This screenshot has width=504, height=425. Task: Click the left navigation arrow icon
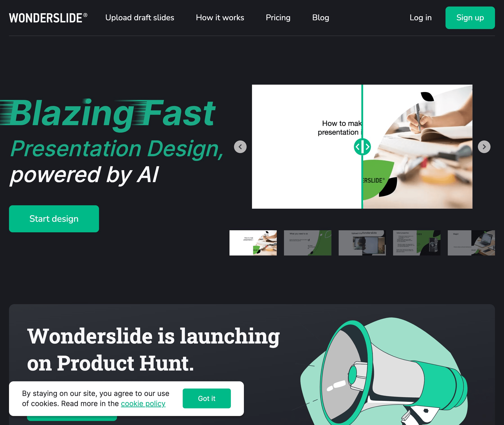[x=240, y=147]
